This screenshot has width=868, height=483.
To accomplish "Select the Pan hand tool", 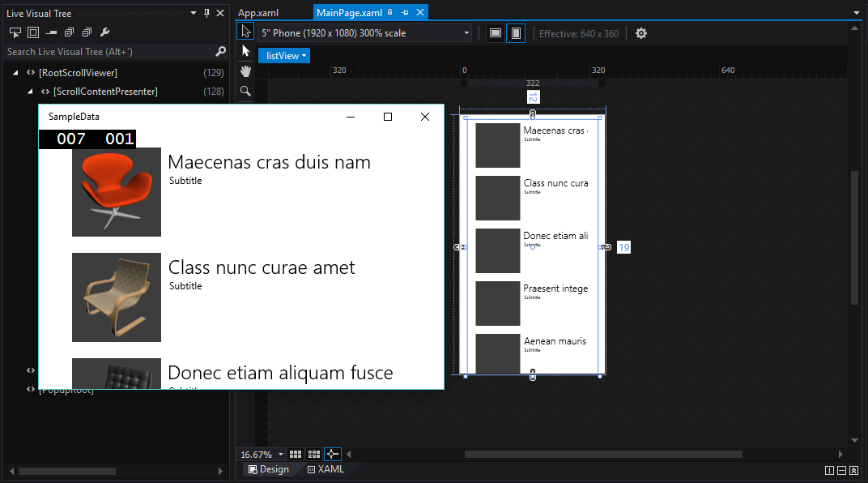I will click(246, 71).
